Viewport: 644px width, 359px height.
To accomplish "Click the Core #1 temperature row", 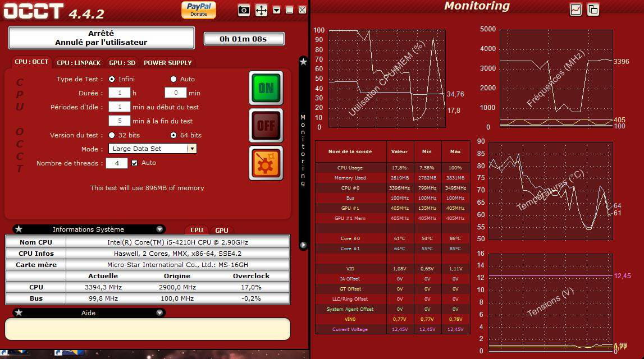I will [x=392, y=248].
